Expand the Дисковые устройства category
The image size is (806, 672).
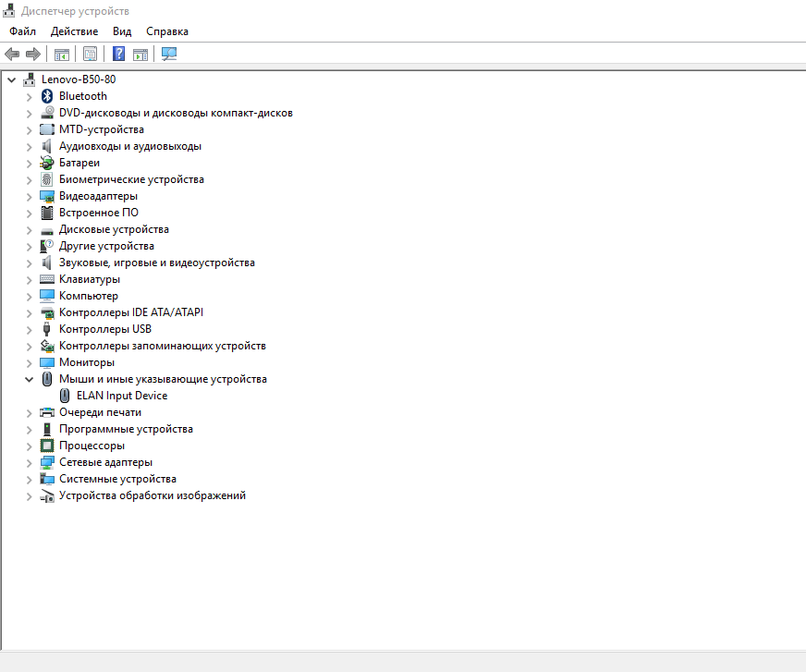(29, 230)
